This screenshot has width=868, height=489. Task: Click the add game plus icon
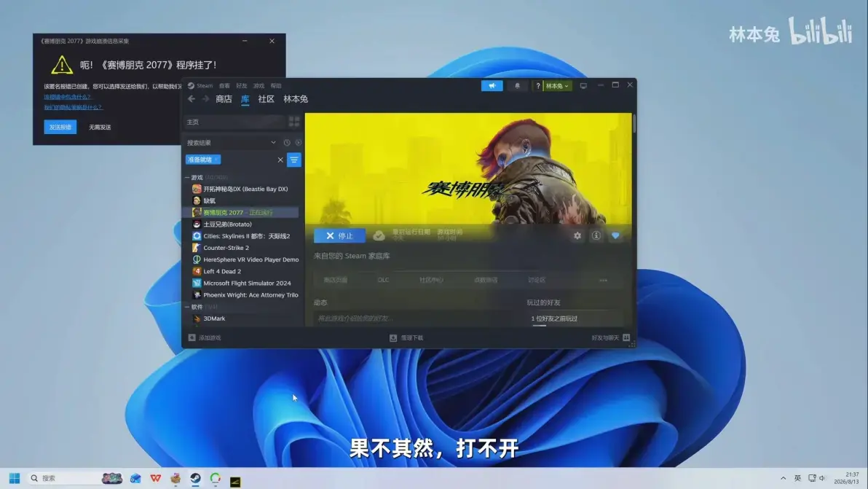pyautogui.click(x=192, y=338)
